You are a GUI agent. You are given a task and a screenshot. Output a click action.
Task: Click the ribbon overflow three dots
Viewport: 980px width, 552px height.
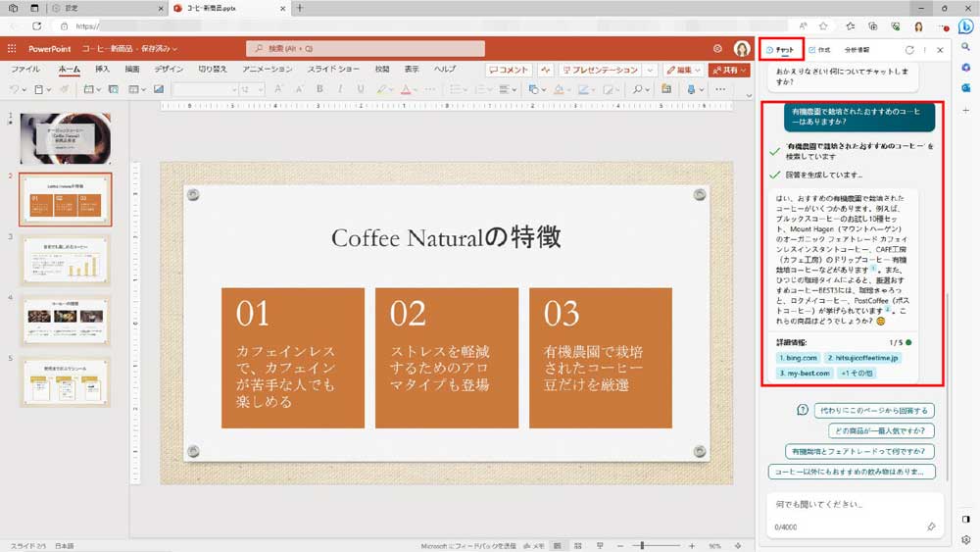pyautogui.click(x=720, y=89)
